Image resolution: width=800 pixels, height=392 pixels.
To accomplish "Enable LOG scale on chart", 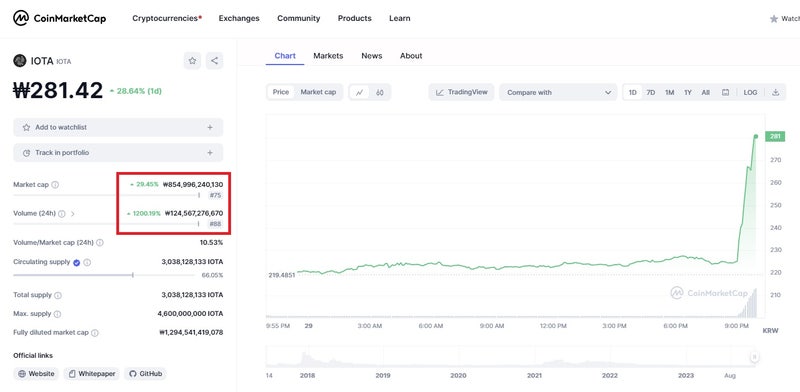I will [x=750, y=92].
